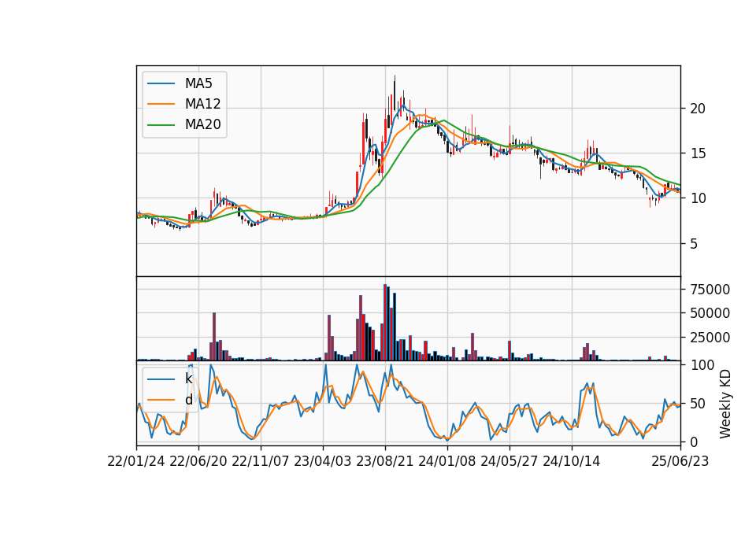Screen dimensions: 756x543
Task: Click the d legend label in KD panel
Action: pos(188,400)
